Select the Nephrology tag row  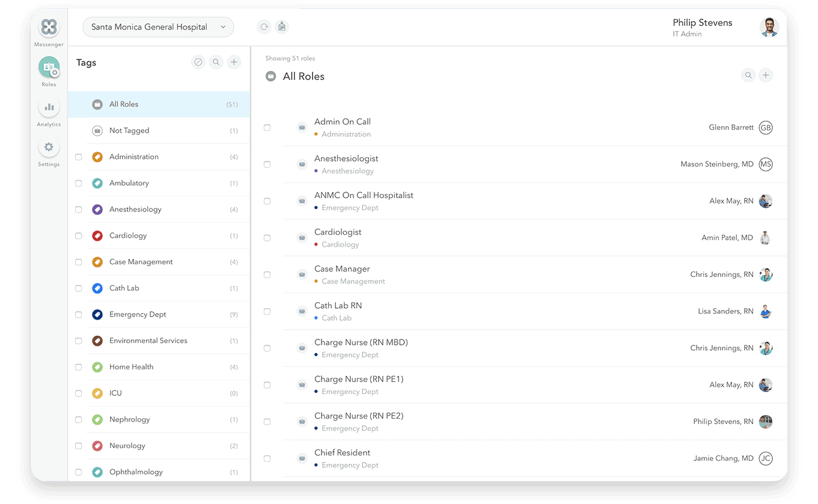(159, 420)
